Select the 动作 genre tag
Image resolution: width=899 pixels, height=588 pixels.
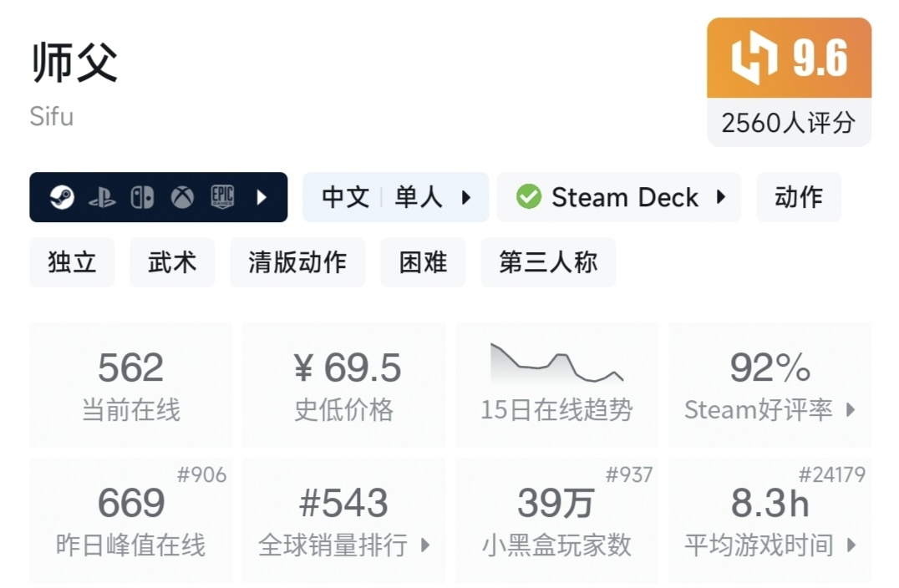pos(799,197)
